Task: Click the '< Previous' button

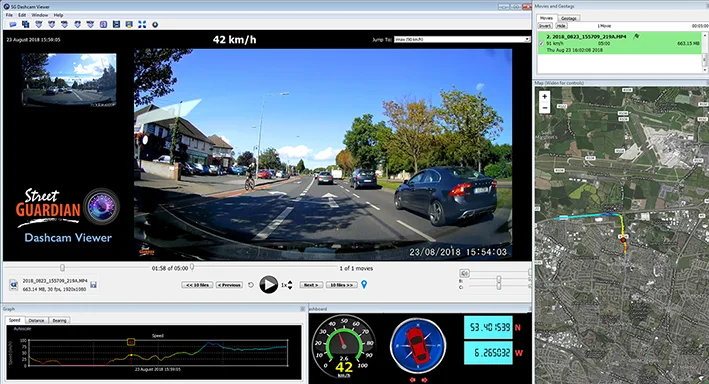Action: coord(229,285)
